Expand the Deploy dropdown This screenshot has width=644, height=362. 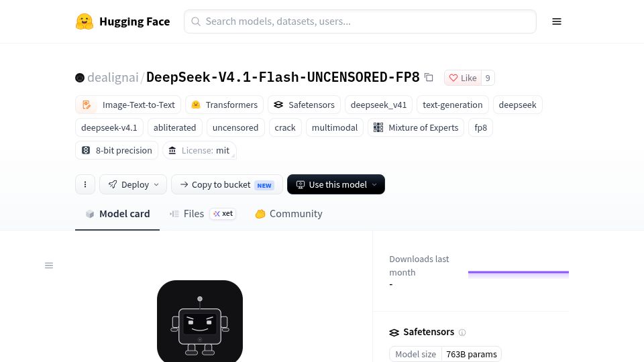(133, 184)
